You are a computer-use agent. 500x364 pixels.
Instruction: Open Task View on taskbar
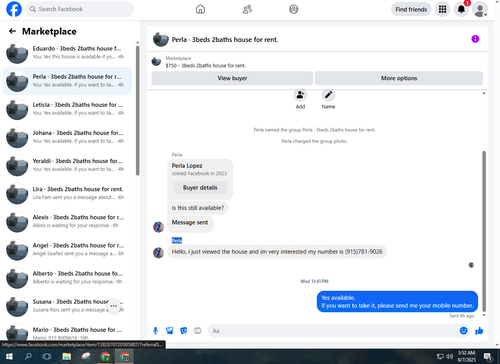pyautogui.click(x=47, y=356)
